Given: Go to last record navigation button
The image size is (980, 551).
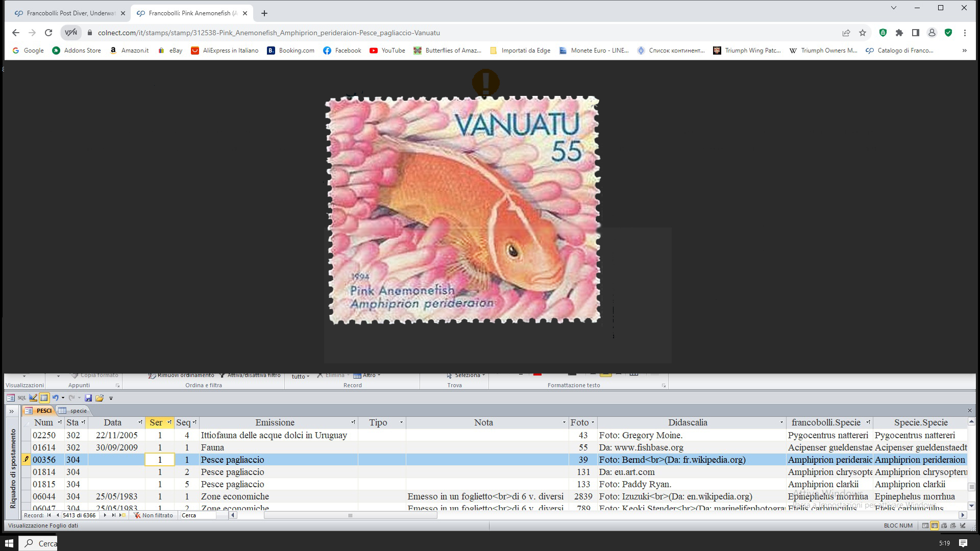Looking at the screenshot, I should pos(113,515).
